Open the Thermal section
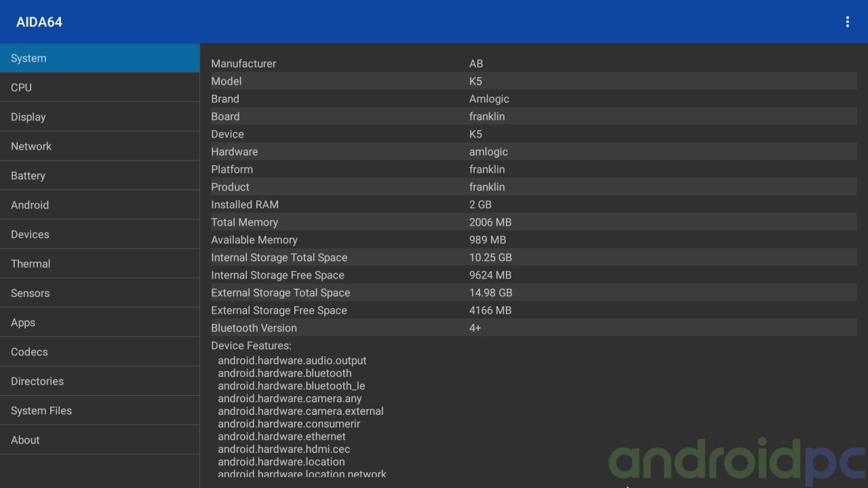 tap(100, 264)
